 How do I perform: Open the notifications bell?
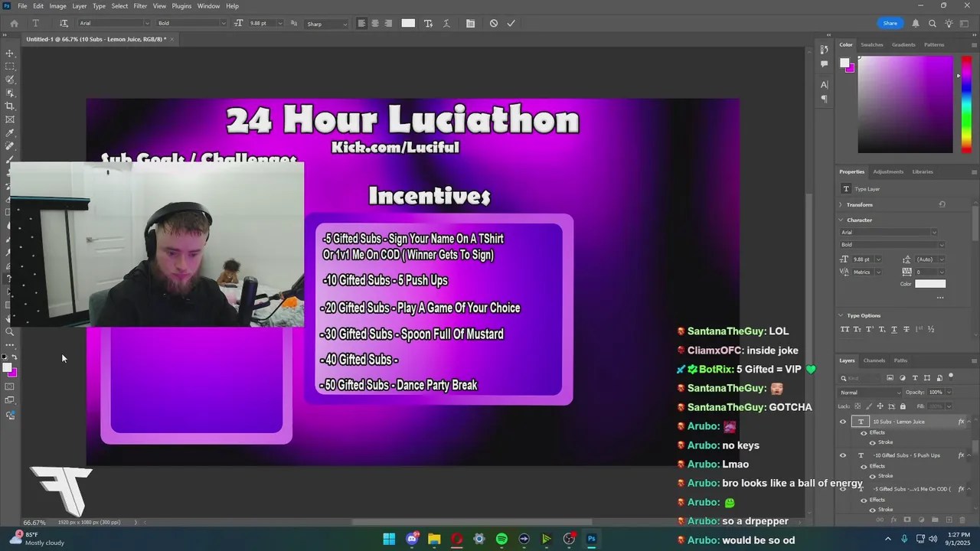[x=916, y=24]
